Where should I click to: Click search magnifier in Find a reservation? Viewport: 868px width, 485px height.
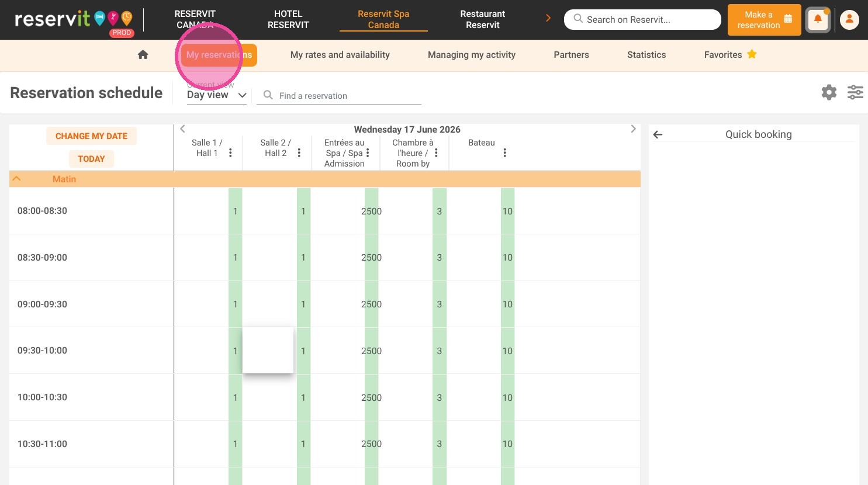click(268, 95)
